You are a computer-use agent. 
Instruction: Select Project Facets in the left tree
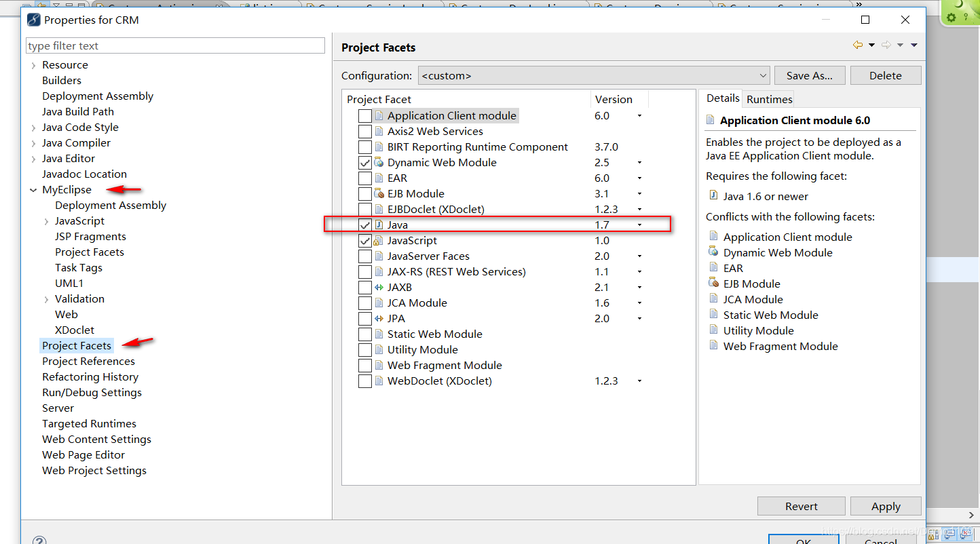77,346
